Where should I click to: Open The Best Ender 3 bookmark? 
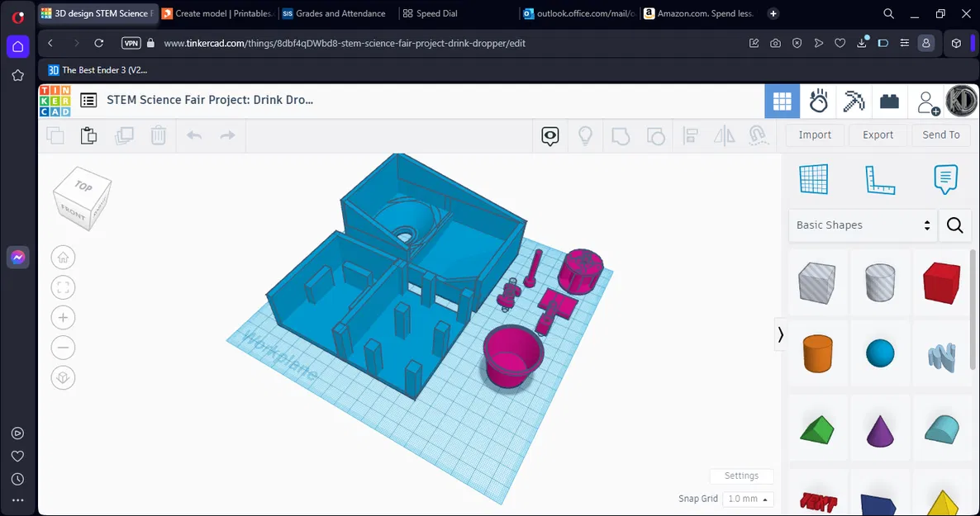pos(98,70)
